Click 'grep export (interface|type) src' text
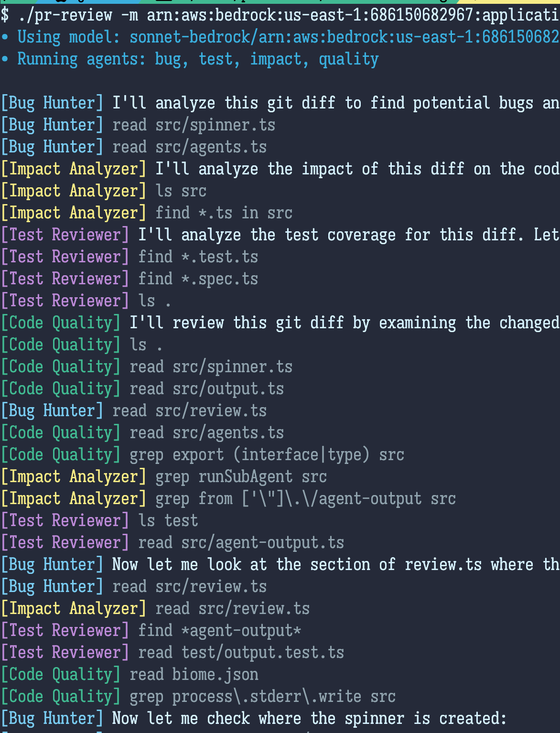The image size is (560, 733). click(x=267, y=455)
